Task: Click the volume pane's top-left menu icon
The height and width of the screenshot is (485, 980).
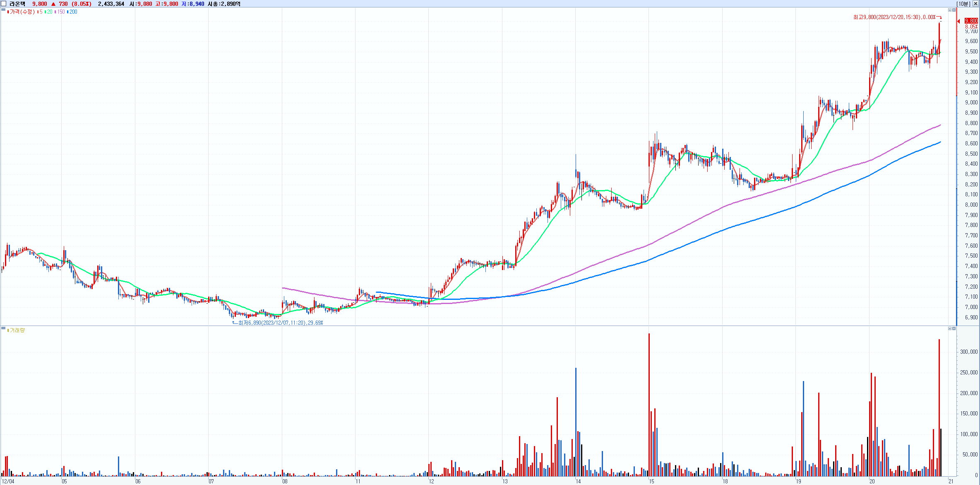Action: click(3, 328)
